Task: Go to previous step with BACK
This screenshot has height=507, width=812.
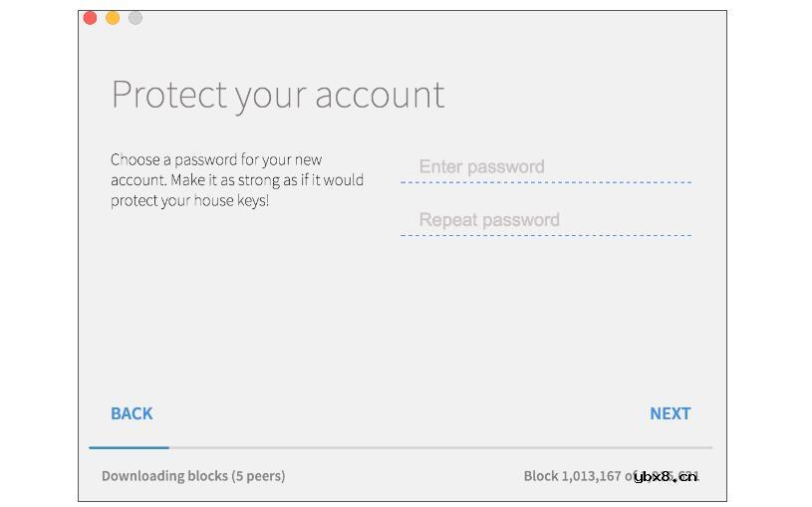Action: tap(132, 413)
